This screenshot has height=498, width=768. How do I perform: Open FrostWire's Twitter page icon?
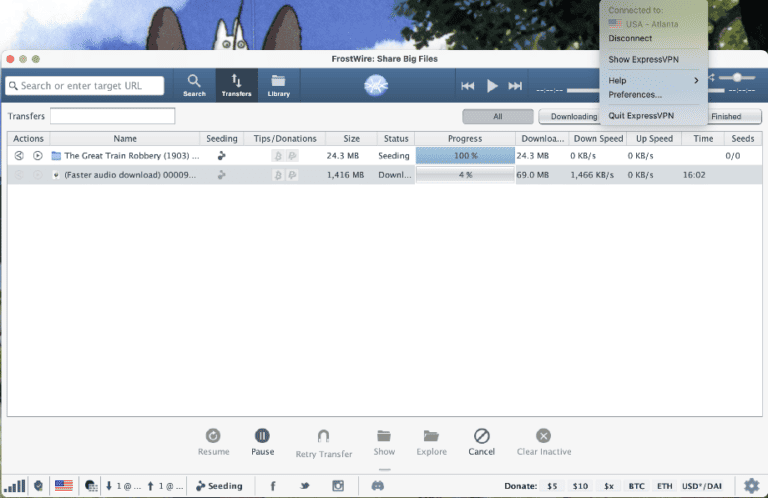(x=304, y=486)
